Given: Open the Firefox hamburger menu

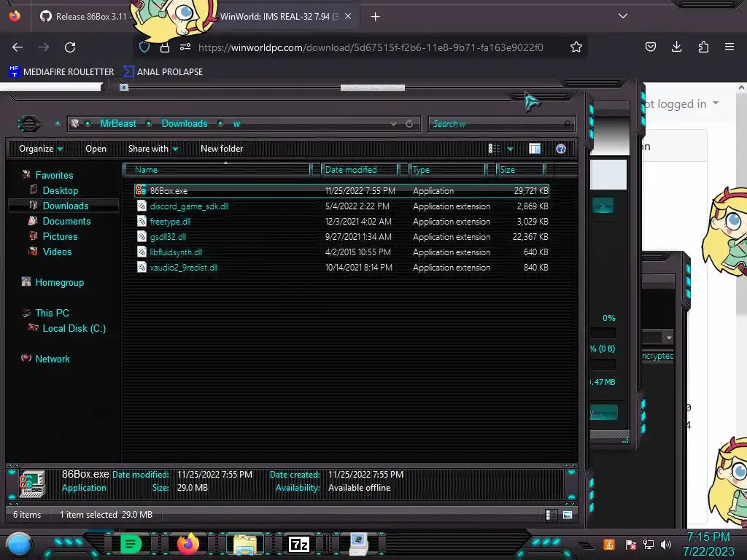Looking at the screenshot, I should (729, 47).
